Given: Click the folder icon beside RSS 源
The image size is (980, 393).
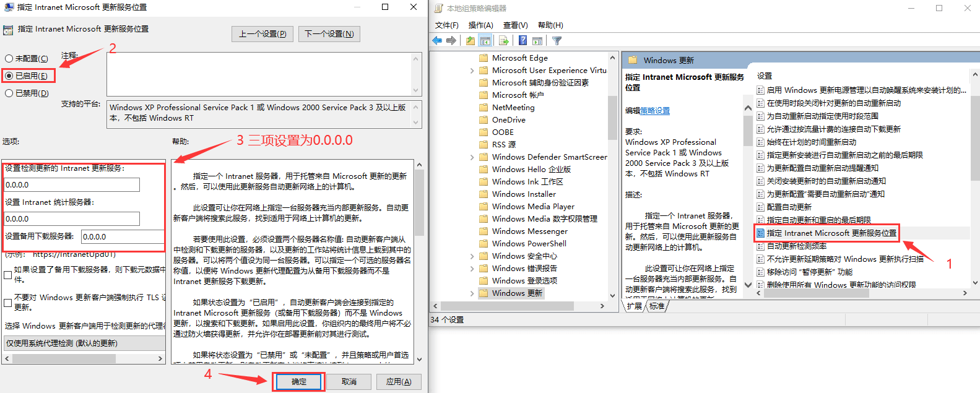Looking at the screenshot, I should 483,145.
